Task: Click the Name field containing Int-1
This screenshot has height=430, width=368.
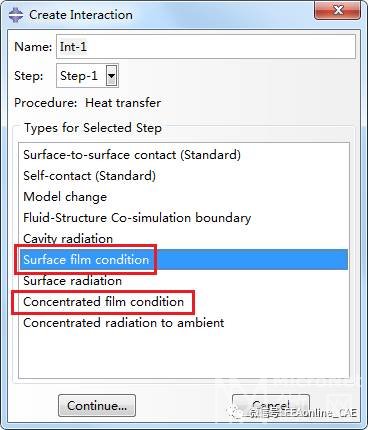Action: pyautogui.click(x=206, y=46)
